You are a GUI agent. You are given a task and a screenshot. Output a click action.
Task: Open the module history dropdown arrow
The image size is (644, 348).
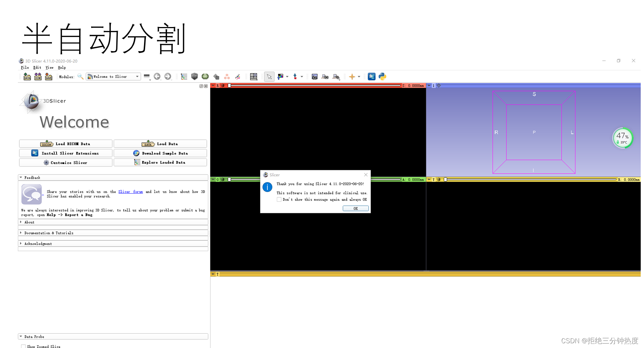coord(147,77)
